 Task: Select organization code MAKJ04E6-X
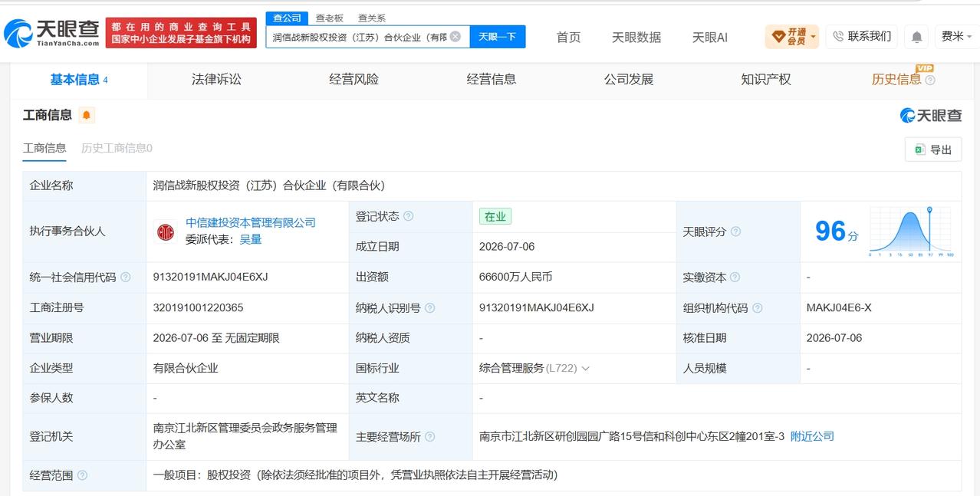pos(839,308)
